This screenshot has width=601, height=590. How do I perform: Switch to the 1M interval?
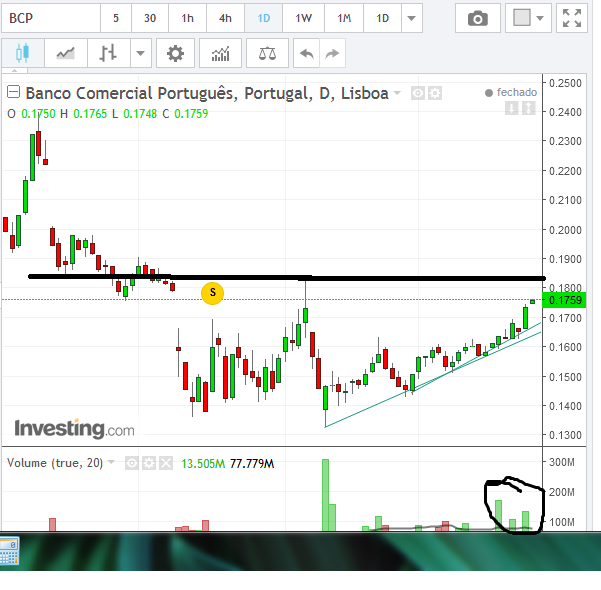point(344,18)
